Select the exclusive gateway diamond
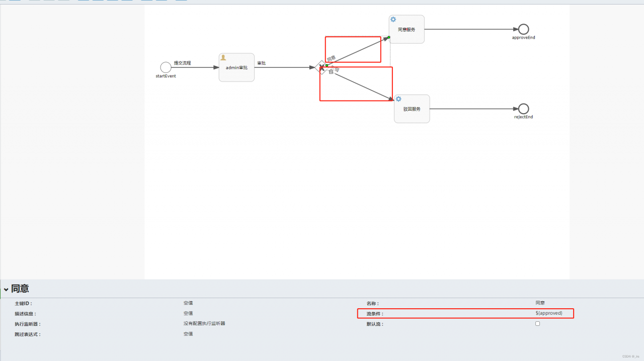The width and height of the screenshot is (644, 361). pyautogui.click(x=321, y=67)
